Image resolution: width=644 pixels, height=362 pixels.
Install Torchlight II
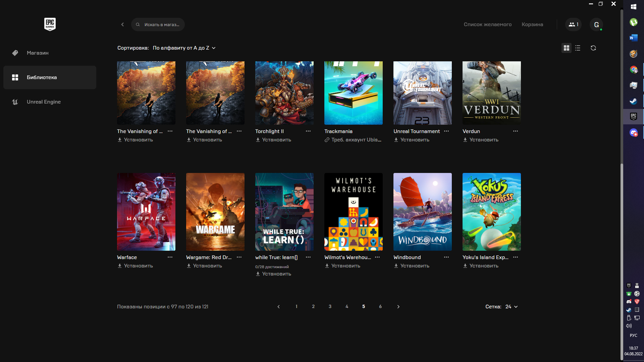click(273, 140)
